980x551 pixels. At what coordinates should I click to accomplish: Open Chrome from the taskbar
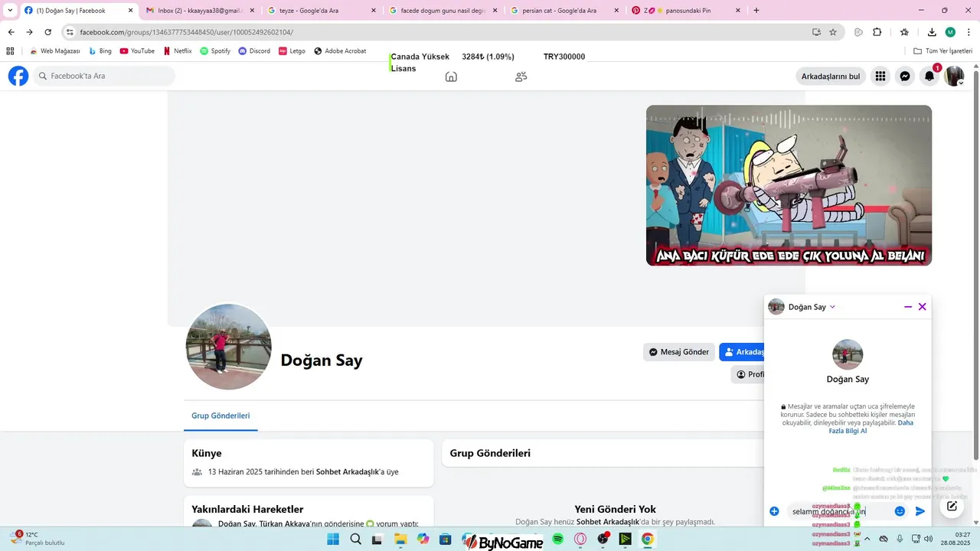[x=648, y=540]
